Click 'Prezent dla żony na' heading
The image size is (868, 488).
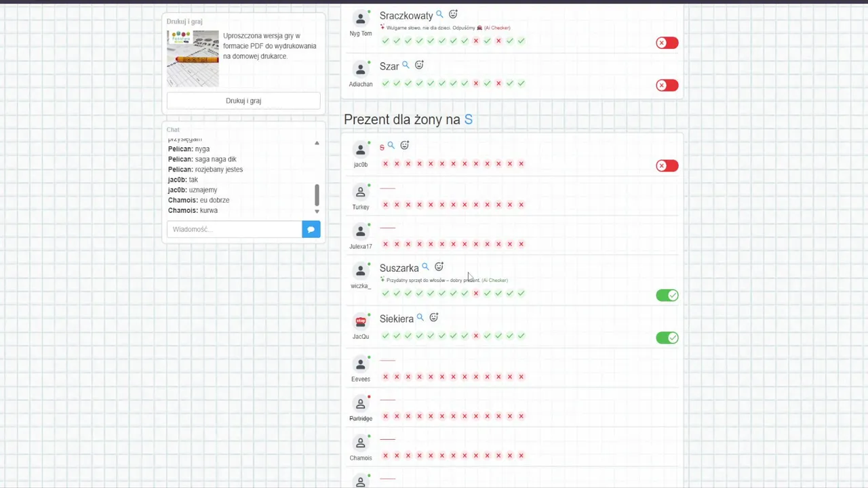pyautogui.click(x=402, y=119)
